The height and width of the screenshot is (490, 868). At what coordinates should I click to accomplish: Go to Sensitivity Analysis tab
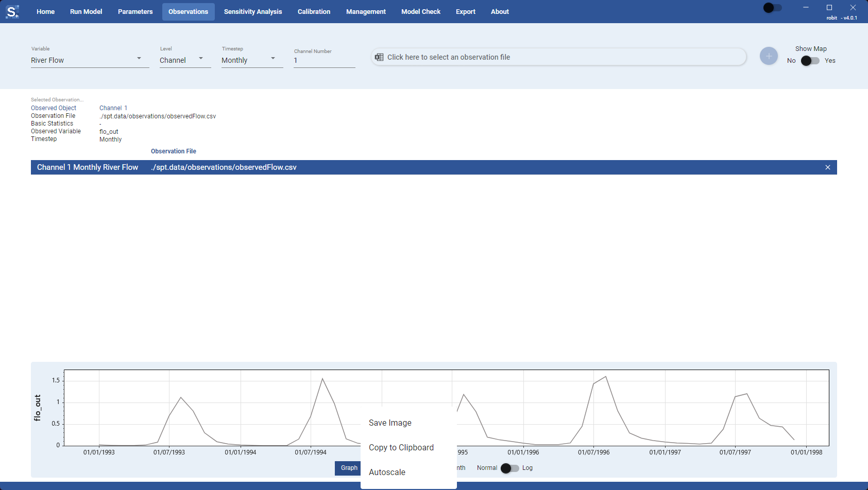point(253,11)
